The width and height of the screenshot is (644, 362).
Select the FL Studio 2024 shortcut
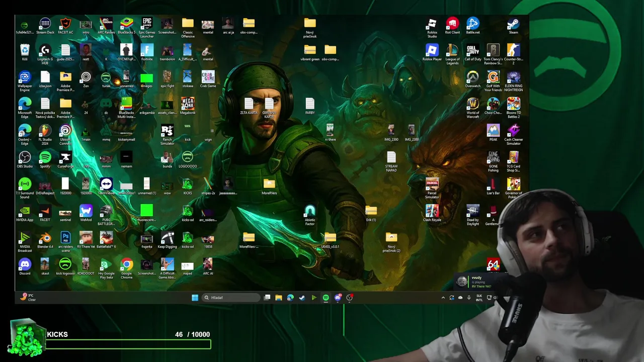click(x=45, y=135)
